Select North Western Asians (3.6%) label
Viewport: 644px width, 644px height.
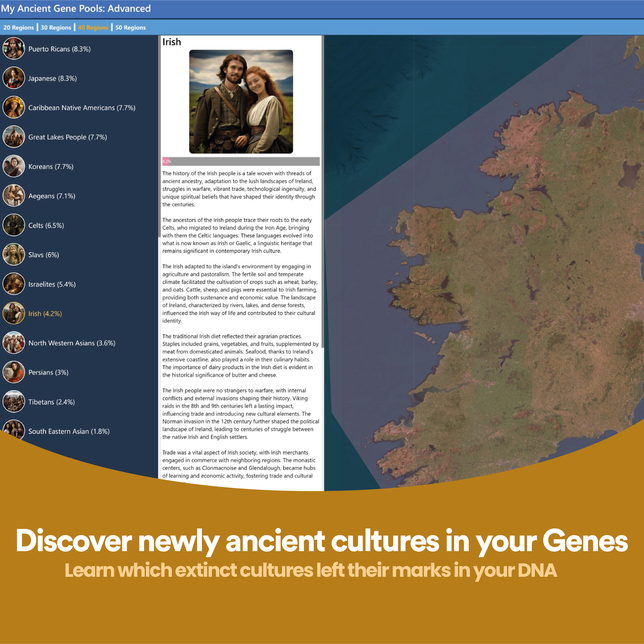[x=72, y=343]
